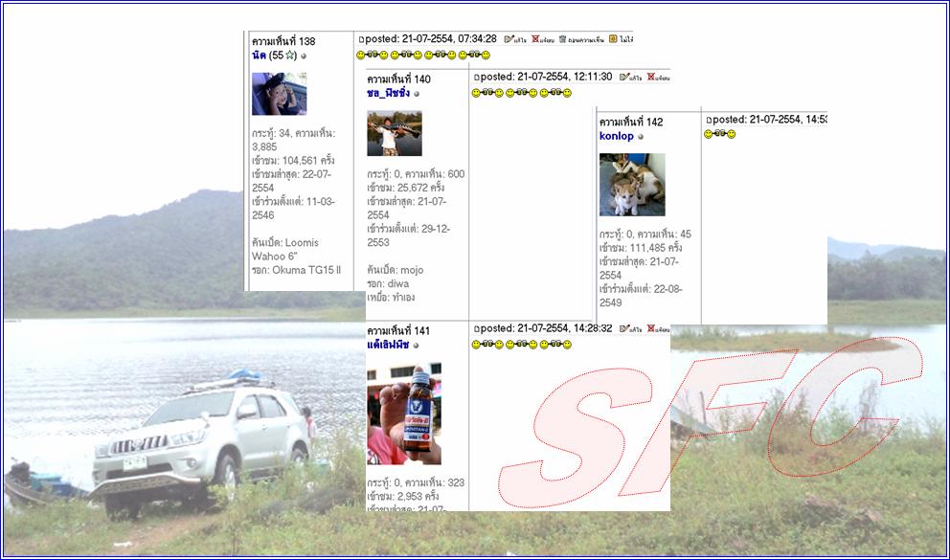Click the star icon in นิด's score (55)

(x=290, y=56)
